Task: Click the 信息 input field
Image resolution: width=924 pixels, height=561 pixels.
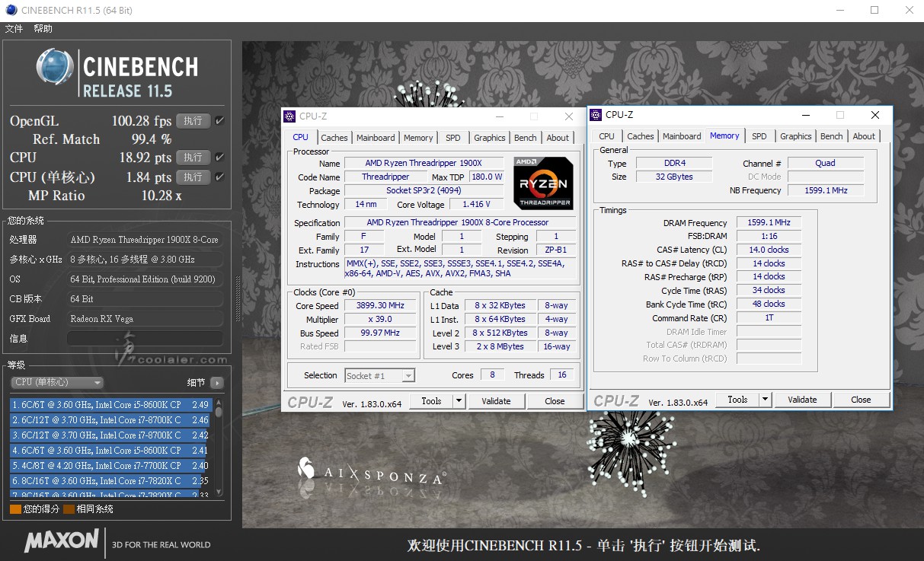Action: (x=145, y=339)
